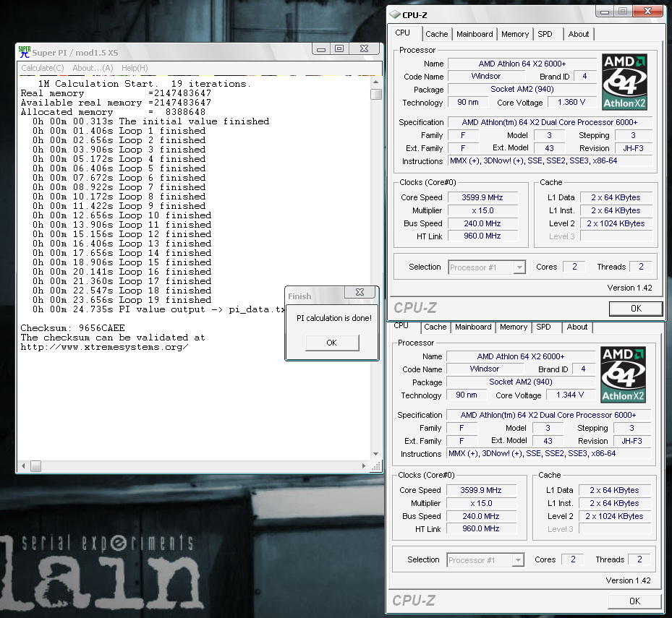Click L1 Data 2 x 64 KBytes in lower CPU-Z
The image size is (672, 618).
(x=615, y=490)
